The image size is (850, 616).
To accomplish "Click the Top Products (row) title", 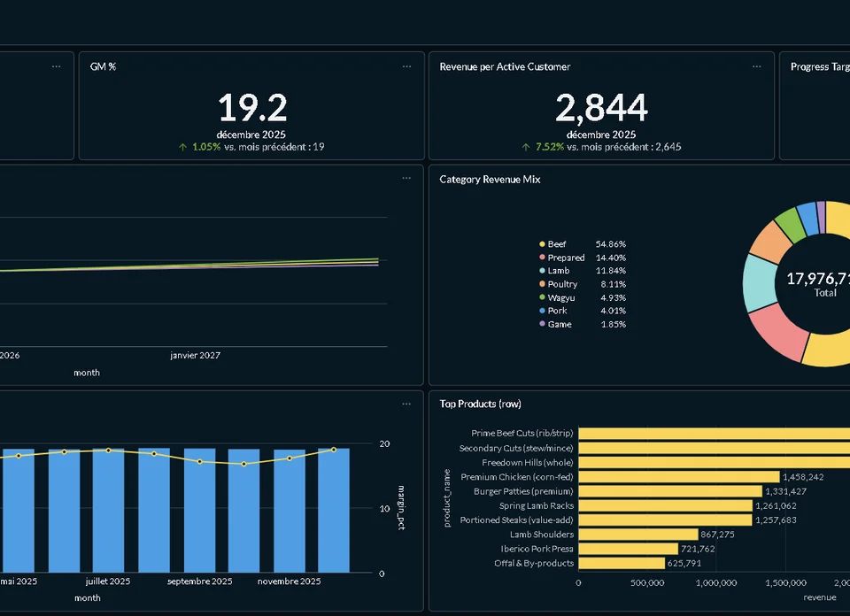I will tap(480, 404).
